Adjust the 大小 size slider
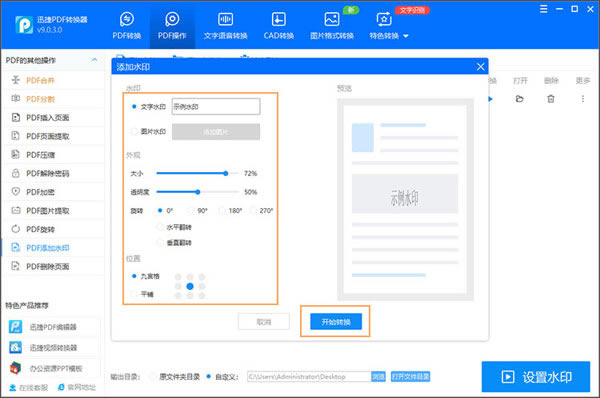Image resolution: width=600 pixels, height=398 pixels. (x=226, y=173)
